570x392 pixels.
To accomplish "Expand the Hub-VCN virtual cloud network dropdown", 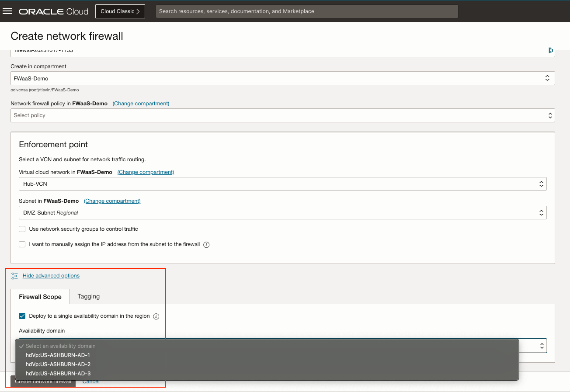I will pos(283,184).
